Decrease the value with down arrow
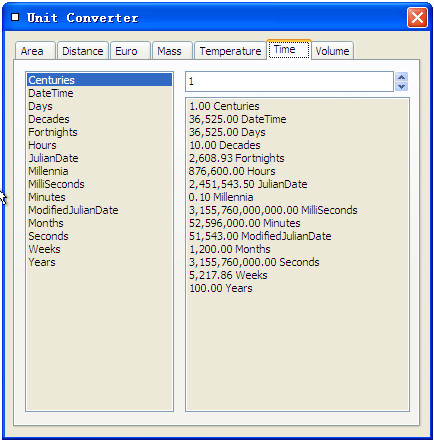 [x=401, y=86]
